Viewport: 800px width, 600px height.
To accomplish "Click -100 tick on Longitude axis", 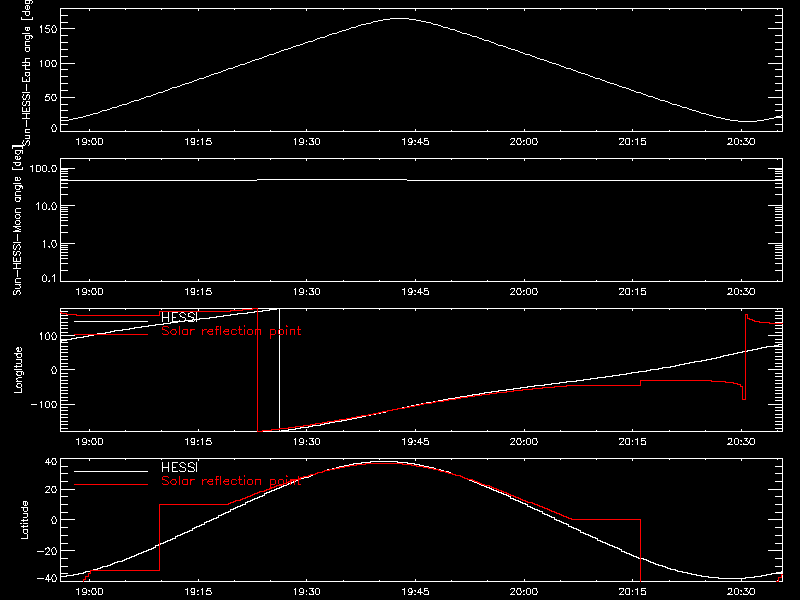I will [x=44, y=404].
